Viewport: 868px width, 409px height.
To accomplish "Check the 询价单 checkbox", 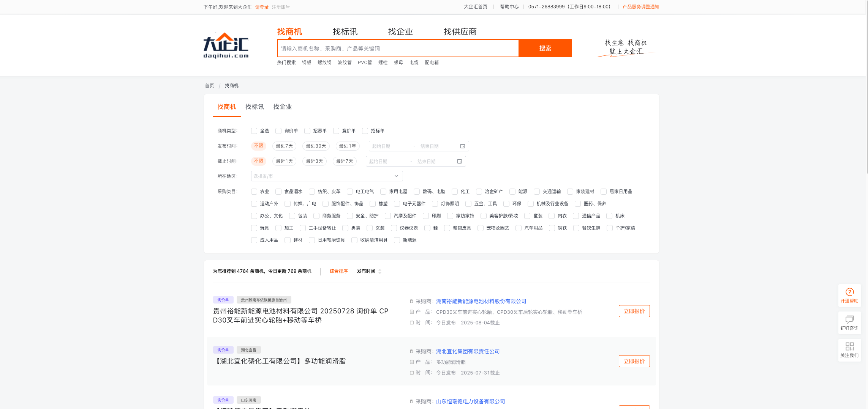I will pos(278,131).
